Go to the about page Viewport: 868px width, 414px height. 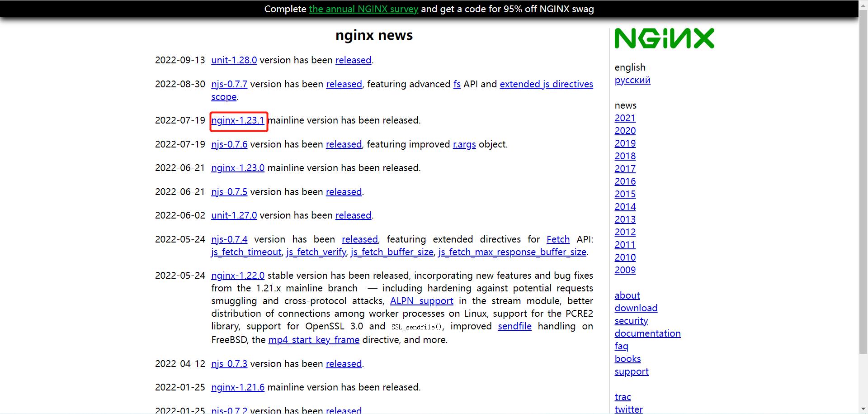click(627, 295)
